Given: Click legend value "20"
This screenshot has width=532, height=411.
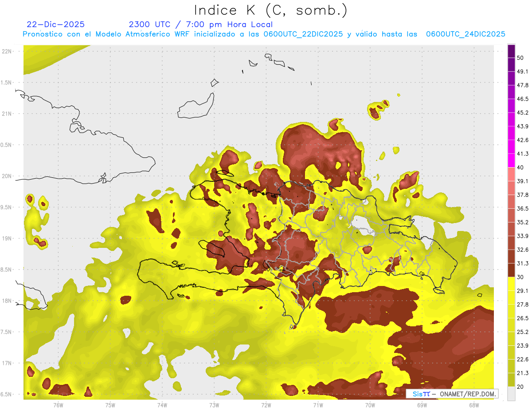Looking at the screenshot, I should (520, 387).
